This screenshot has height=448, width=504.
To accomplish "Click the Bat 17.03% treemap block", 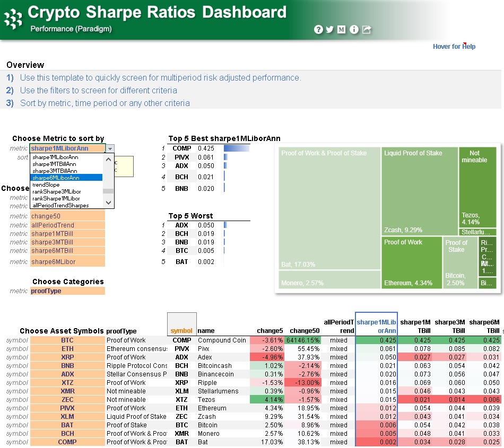I will (329, 208).
